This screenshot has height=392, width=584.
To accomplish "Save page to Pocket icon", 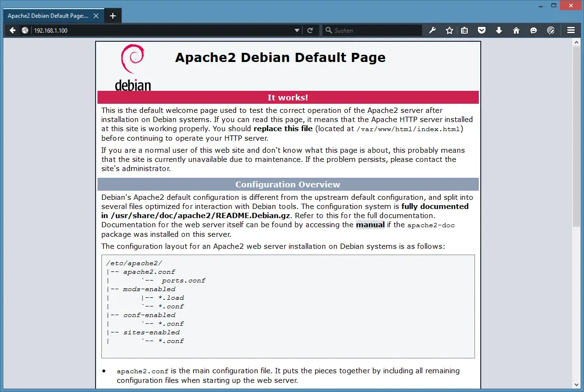I will 482,30.
